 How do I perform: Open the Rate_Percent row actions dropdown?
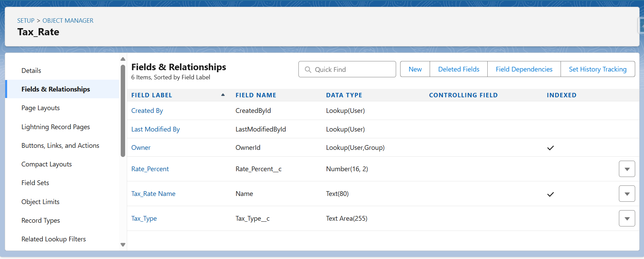(627, 169)
